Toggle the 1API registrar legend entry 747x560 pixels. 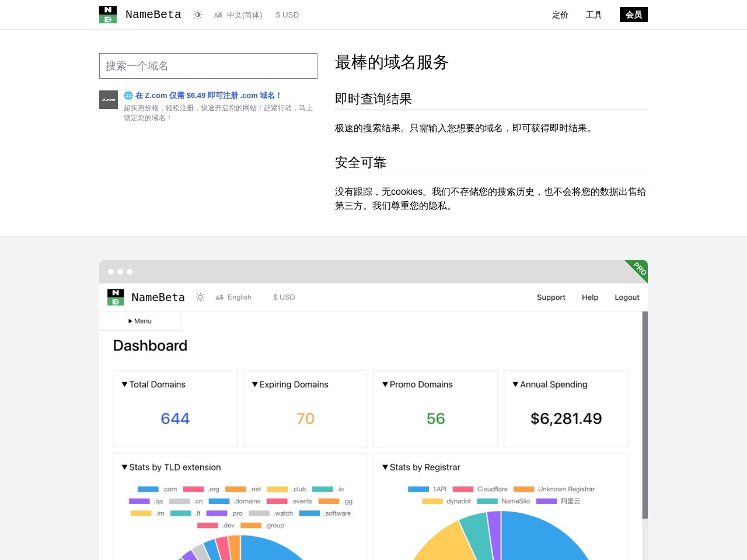point(427,489)
